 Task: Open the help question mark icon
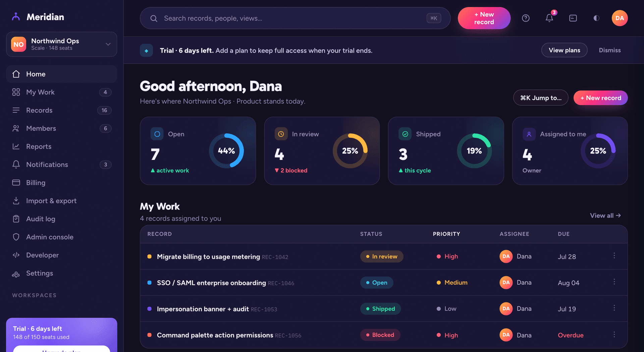coord(526,18)
